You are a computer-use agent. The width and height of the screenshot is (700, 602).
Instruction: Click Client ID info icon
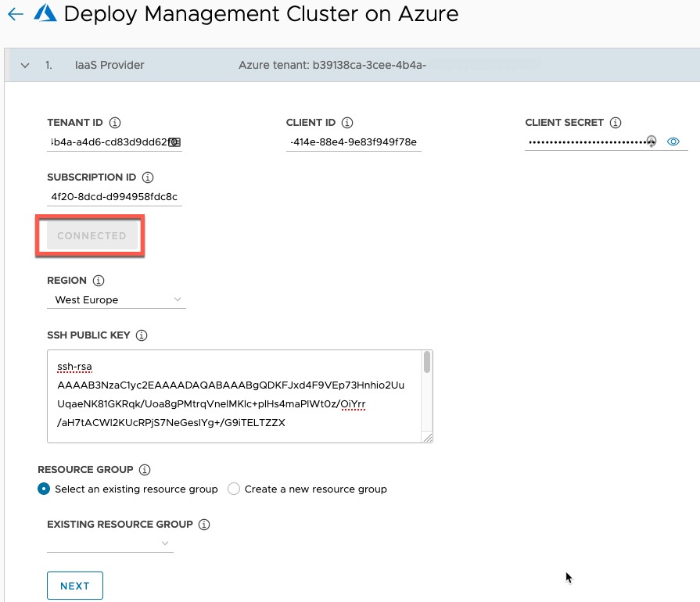(348, 123)
